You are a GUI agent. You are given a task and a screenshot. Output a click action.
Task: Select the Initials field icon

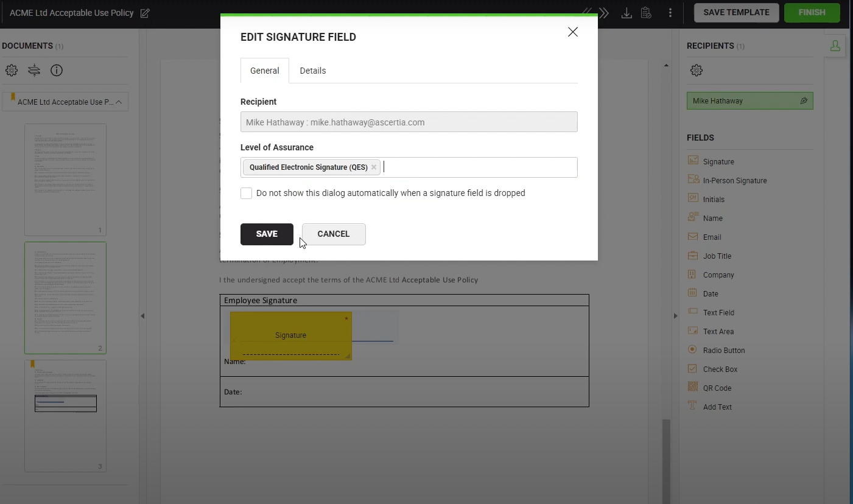[x=693, y=198]
